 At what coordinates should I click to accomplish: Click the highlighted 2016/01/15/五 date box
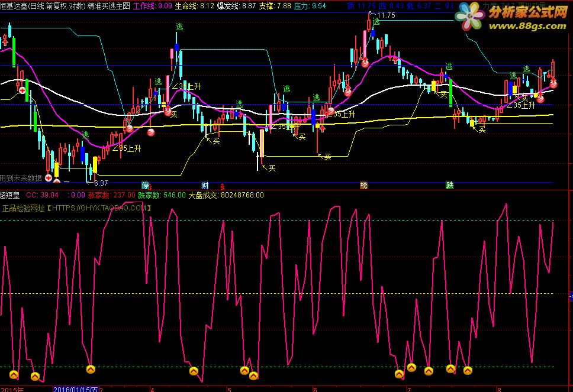click(76, 390)
